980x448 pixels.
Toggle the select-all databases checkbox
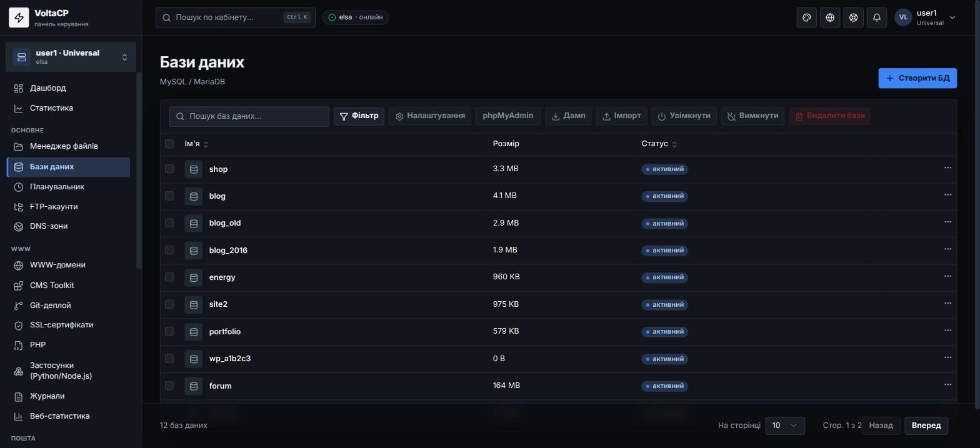coord(169,144)
